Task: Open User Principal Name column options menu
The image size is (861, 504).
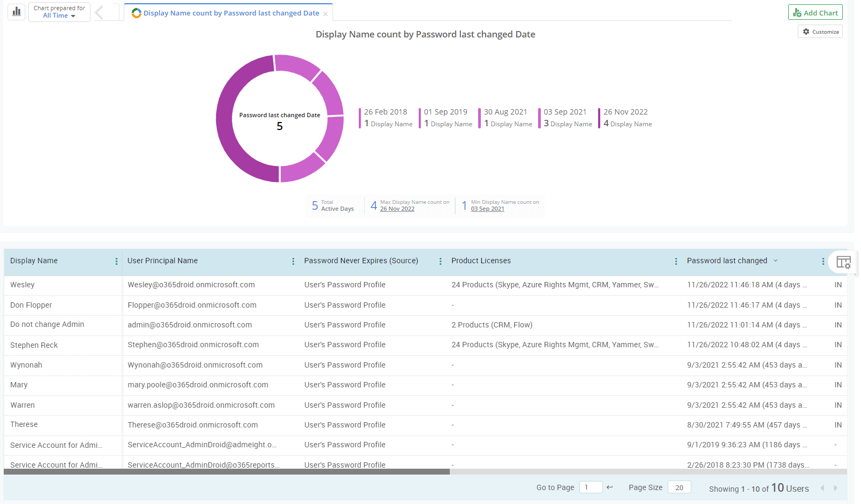Action: (293, 261)
